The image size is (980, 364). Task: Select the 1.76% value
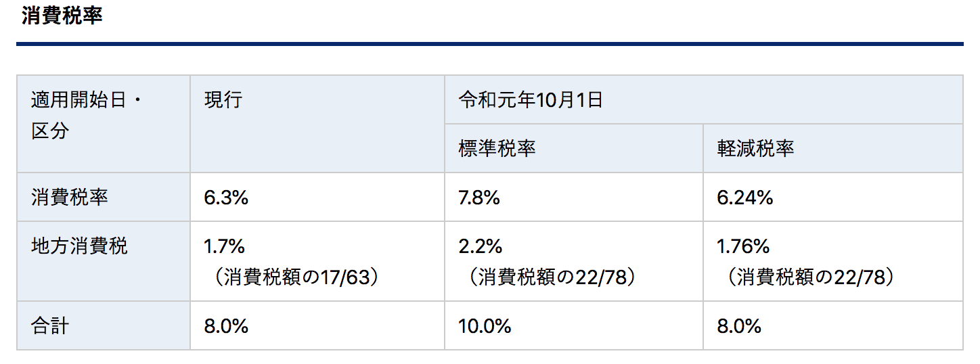743,246
